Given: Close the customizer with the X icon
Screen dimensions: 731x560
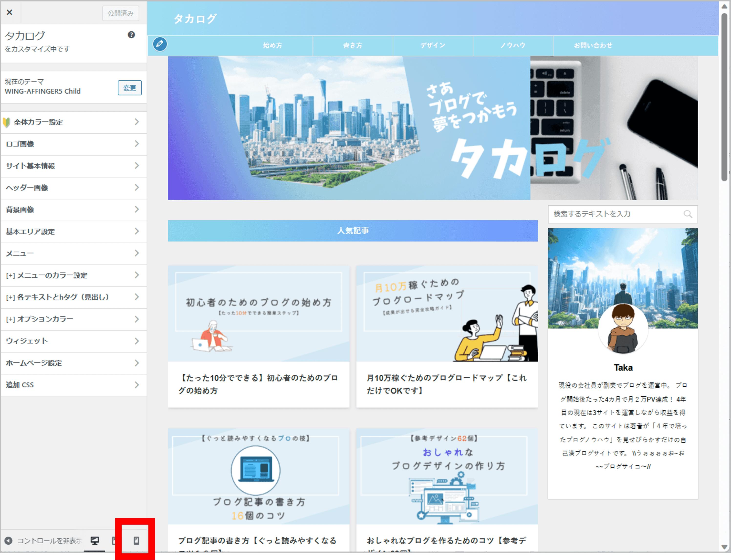Looking at the screenshot, I should tap(10, 13).
